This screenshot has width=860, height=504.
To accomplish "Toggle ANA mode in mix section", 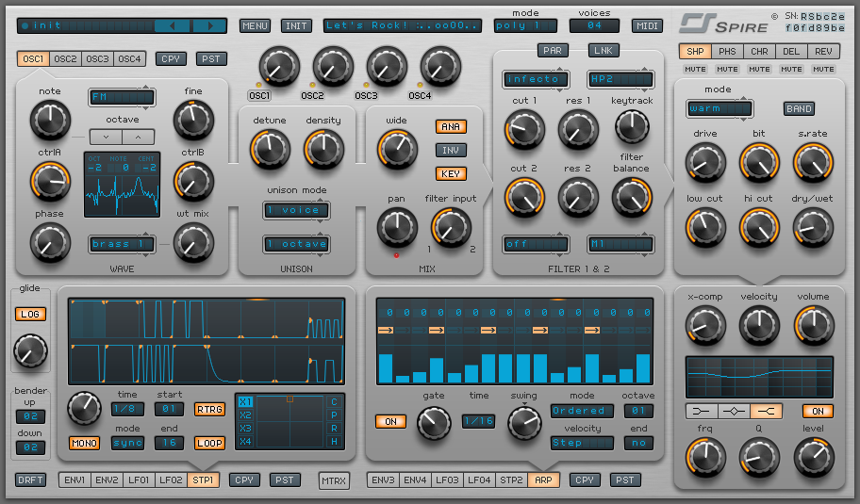I will pyautogui.click(x=451, y=126).
